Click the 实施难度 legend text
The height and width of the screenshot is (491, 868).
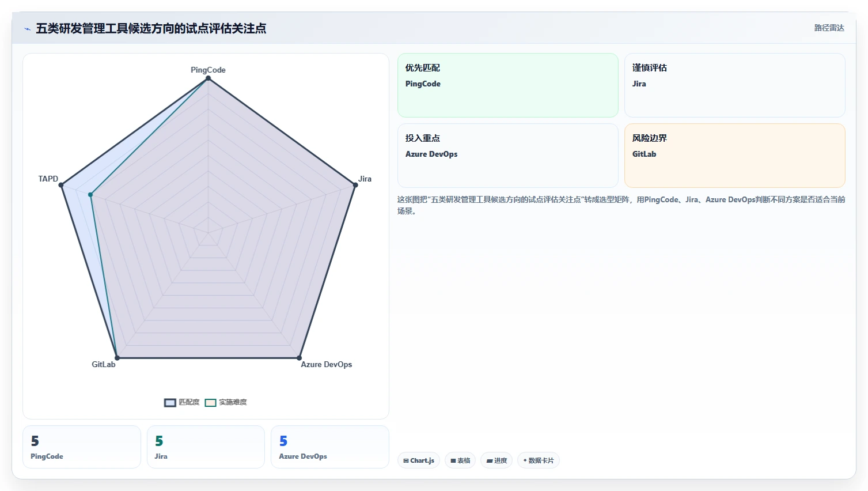(x=233, y=402)
